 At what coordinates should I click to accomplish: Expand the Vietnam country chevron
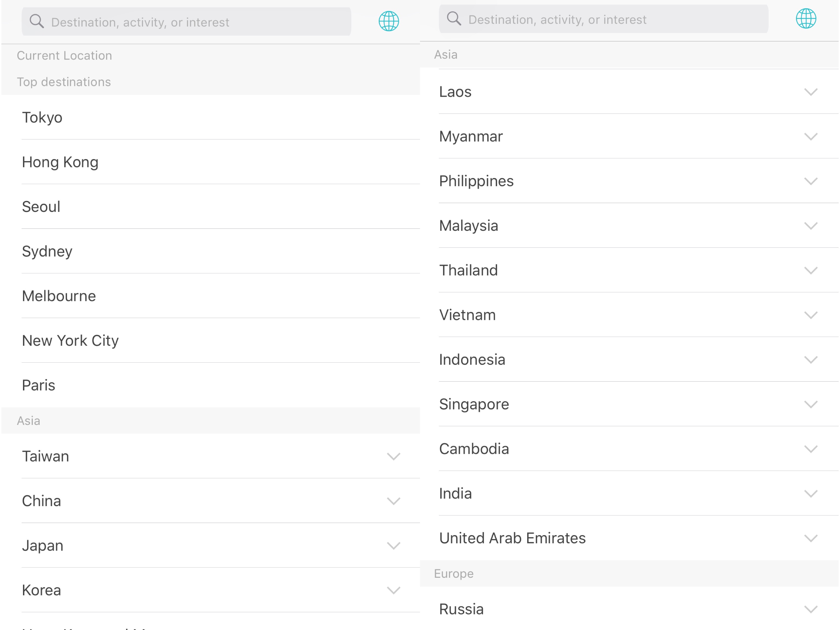[x=810, y=315]
